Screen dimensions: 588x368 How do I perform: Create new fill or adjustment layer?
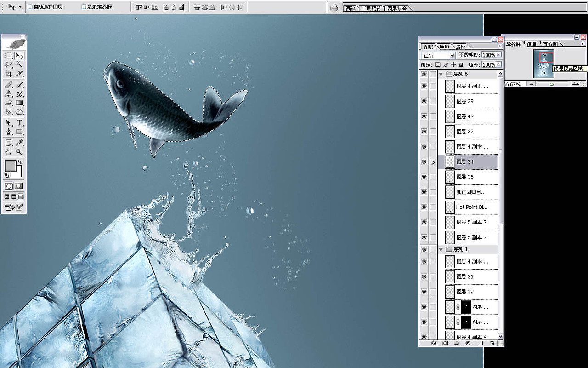(x=469, y=343)
